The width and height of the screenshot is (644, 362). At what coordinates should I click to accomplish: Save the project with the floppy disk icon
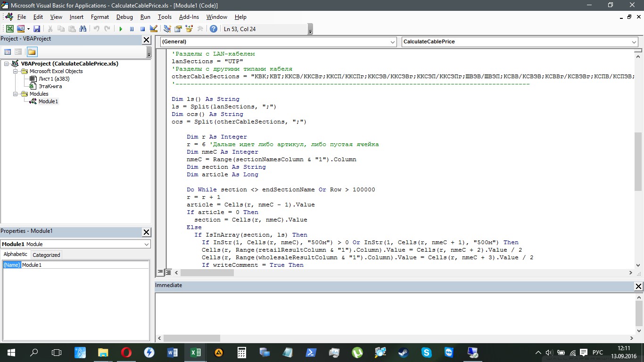37,29
